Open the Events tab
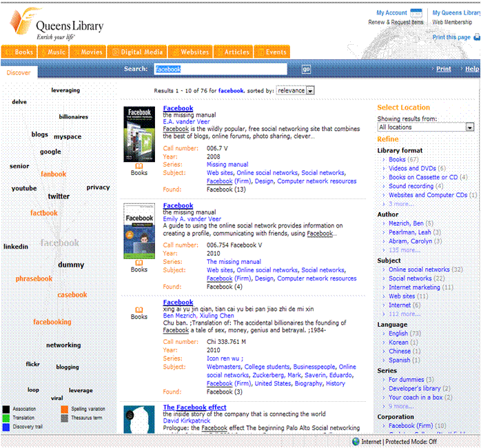This screenshot has height=448, width=481. coord(272,52)
